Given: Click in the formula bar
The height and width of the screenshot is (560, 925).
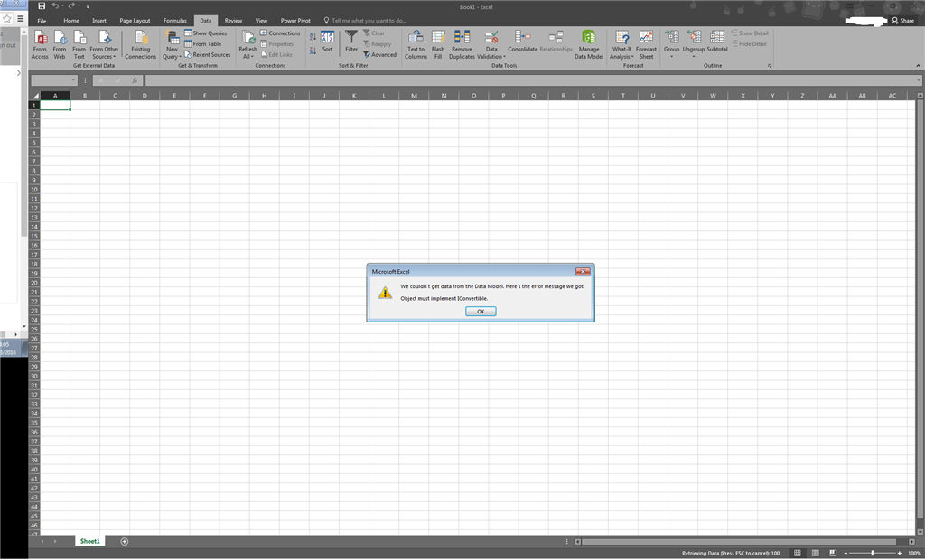Looking at the screenshot, I should tap(531, 80).
